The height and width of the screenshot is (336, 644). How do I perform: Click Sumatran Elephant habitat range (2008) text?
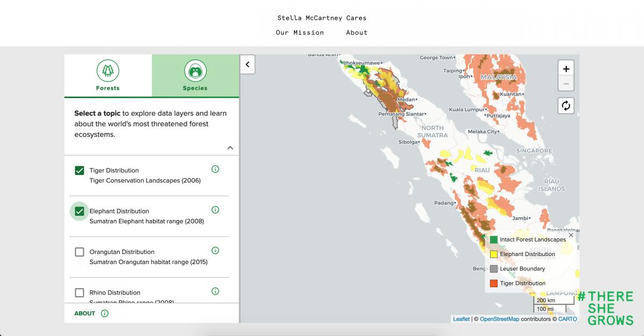[147, 221]
